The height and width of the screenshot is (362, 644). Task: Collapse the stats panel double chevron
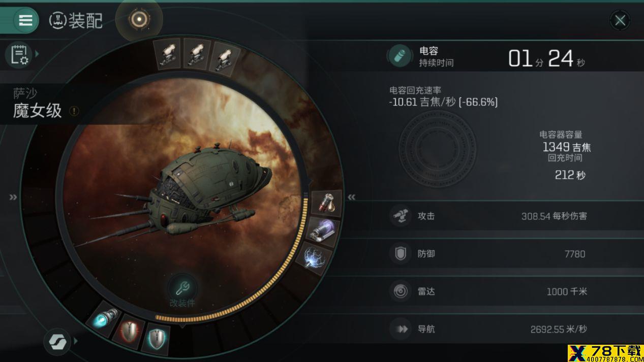(x=351, y=197)
